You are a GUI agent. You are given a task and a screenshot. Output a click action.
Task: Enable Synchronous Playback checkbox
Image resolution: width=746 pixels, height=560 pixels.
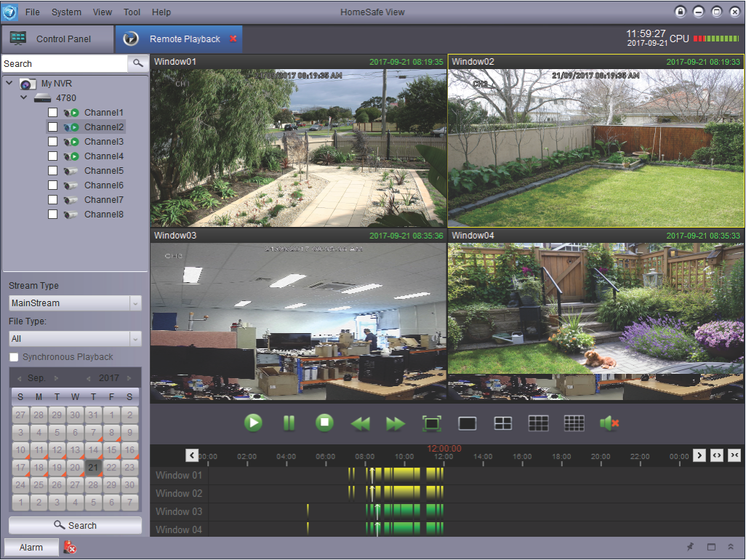(14, 357)
